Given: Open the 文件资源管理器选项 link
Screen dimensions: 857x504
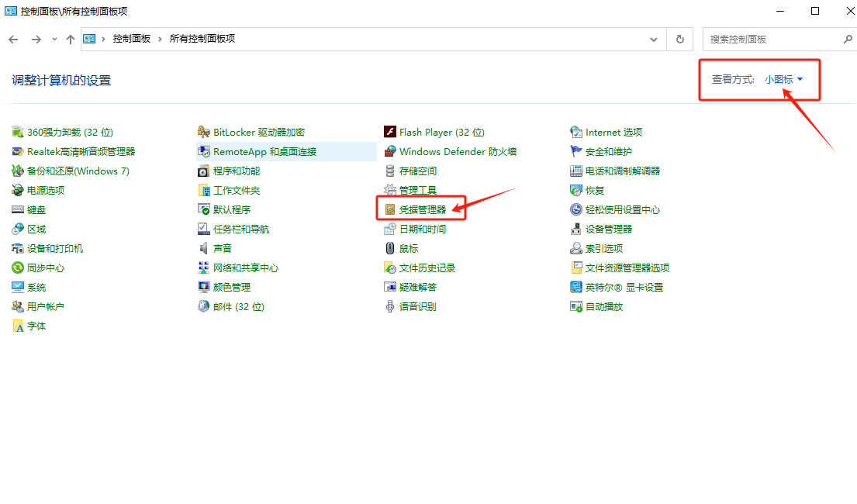Looking at the screenshot, I should click(627, 268).
